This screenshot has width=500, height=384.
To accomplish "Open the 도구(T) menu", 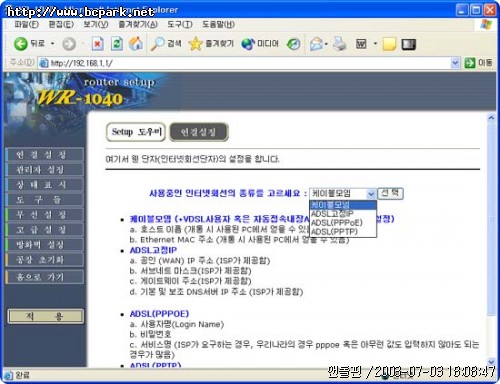I will [x=180, y=24].
